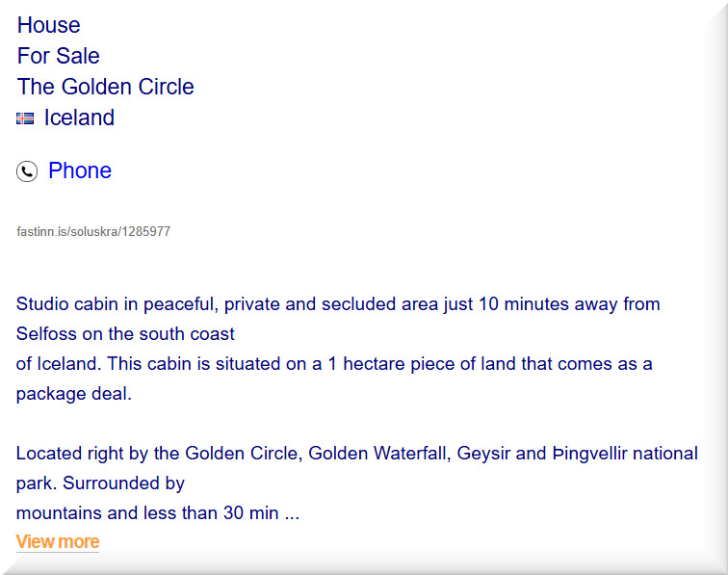
Task: Open the fastinn.is/soluskra listing URL
Action: (93, 231)
